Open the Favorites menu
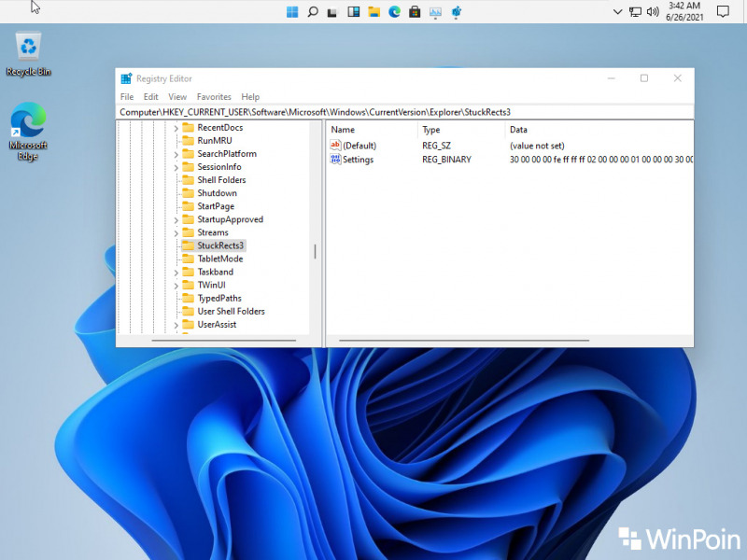 tap(214, 97)
